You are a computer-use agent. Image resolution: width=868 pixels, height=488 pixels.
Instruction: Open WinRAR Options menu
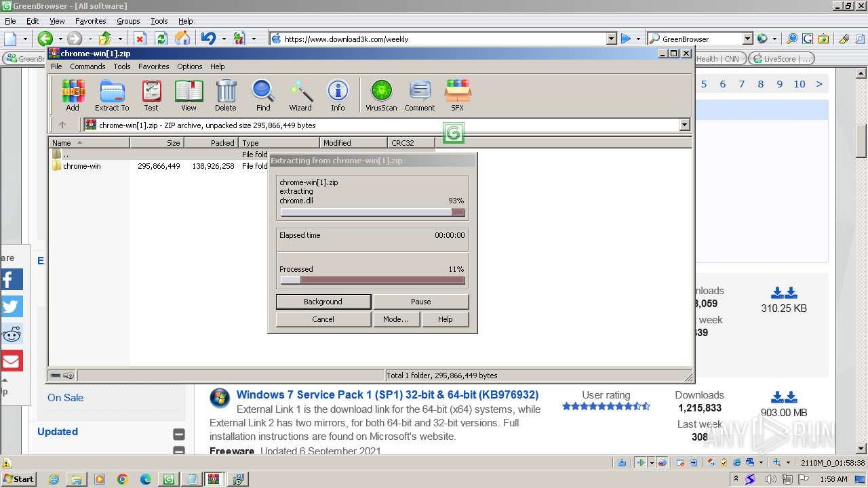pos(190,66)
